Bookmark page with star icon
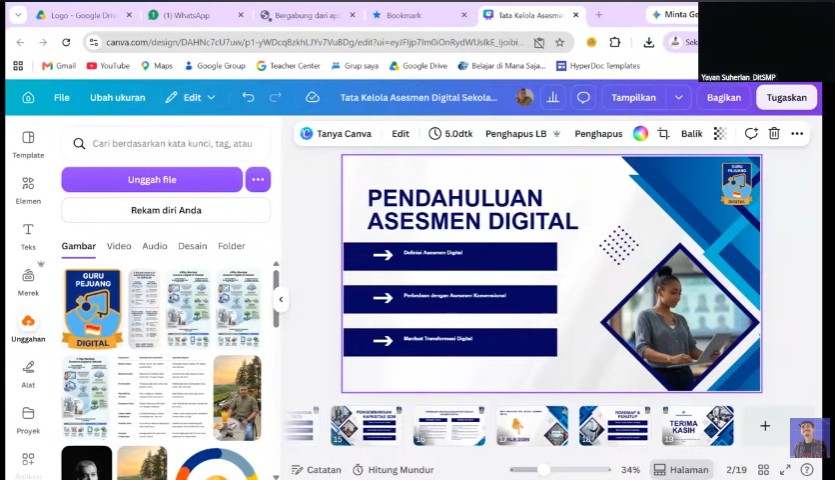835x480 pixels. (x=560, y=42)
